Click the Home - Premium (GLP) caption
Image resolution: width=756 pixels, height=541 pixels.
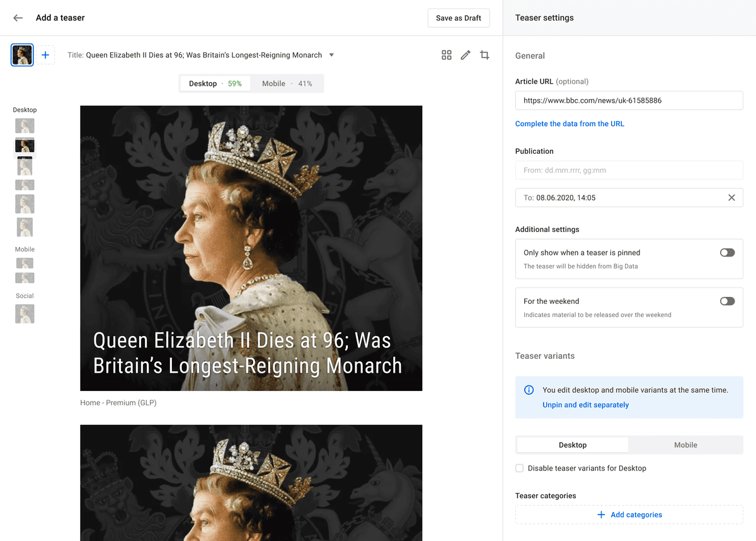pos(118,402)
